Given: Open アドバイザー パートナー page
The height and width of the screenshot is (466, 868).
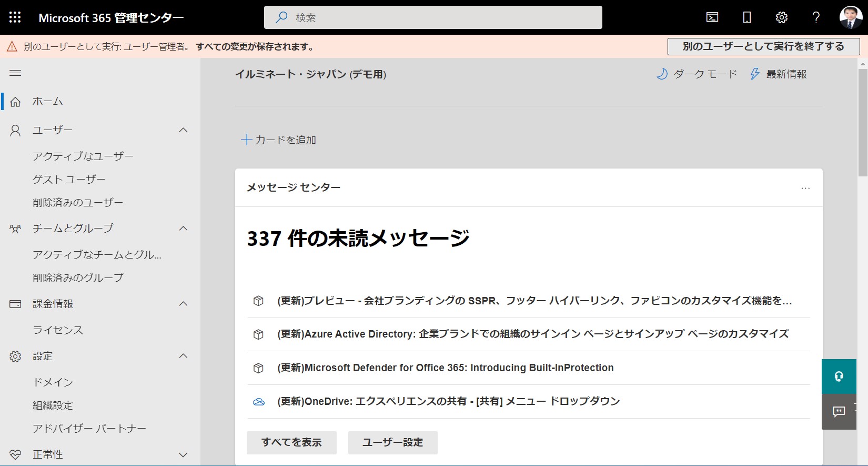Looking at the screenshot, I should (89, 429).
